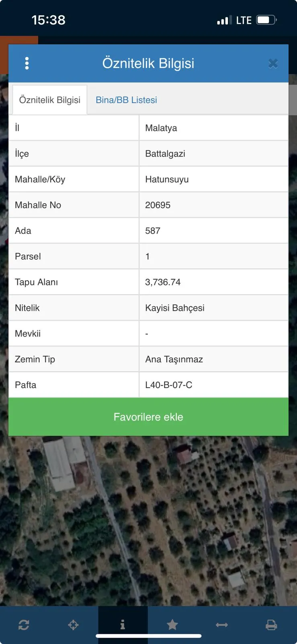Tap the Pafta value L40-B-07-C

169,385
